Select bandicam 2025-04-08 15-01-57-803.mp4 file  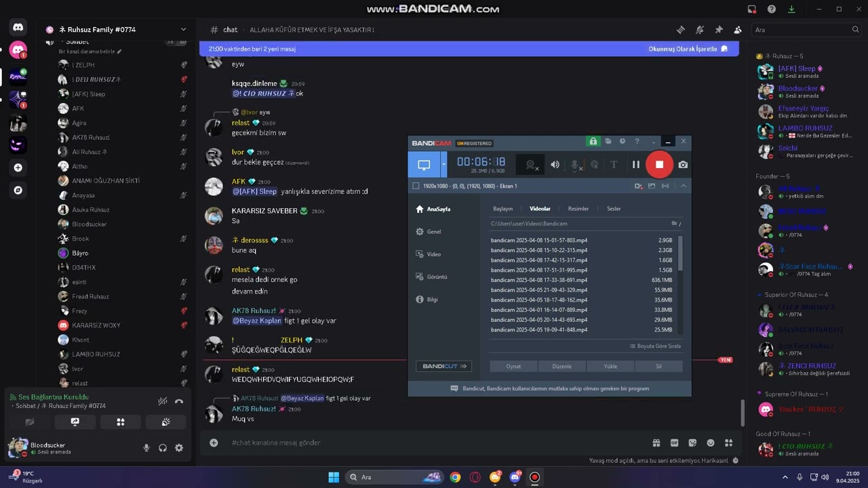582,240
